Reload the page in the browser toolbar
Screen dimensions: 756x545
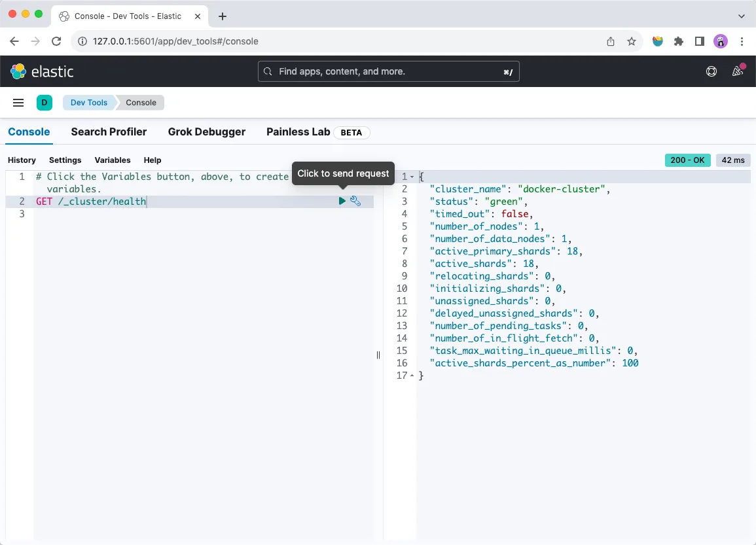56,41
